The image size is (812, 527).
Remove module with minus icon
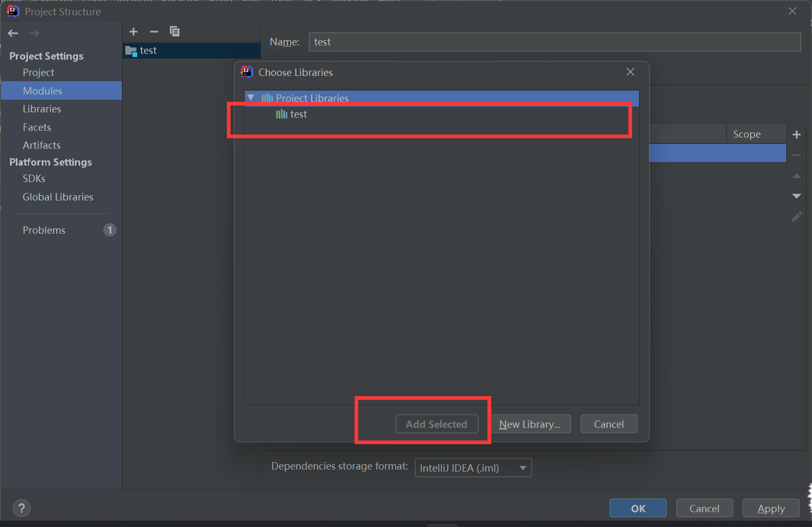point(154,32)
